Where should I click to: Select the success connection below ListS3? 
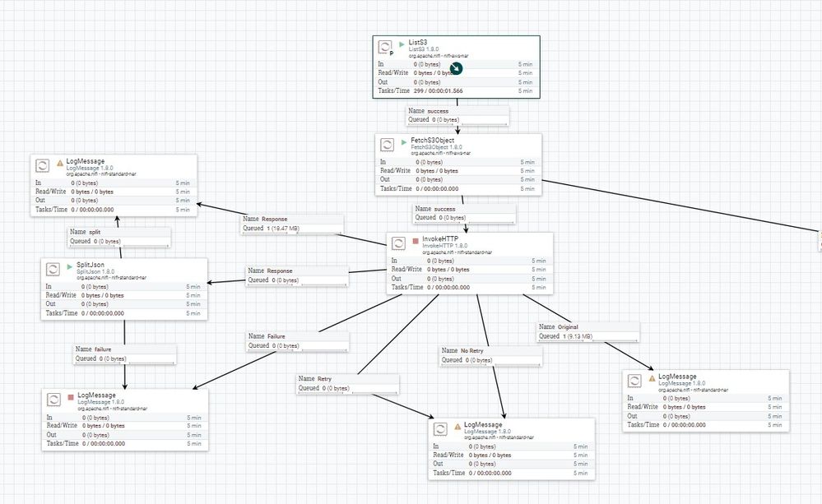457,115
